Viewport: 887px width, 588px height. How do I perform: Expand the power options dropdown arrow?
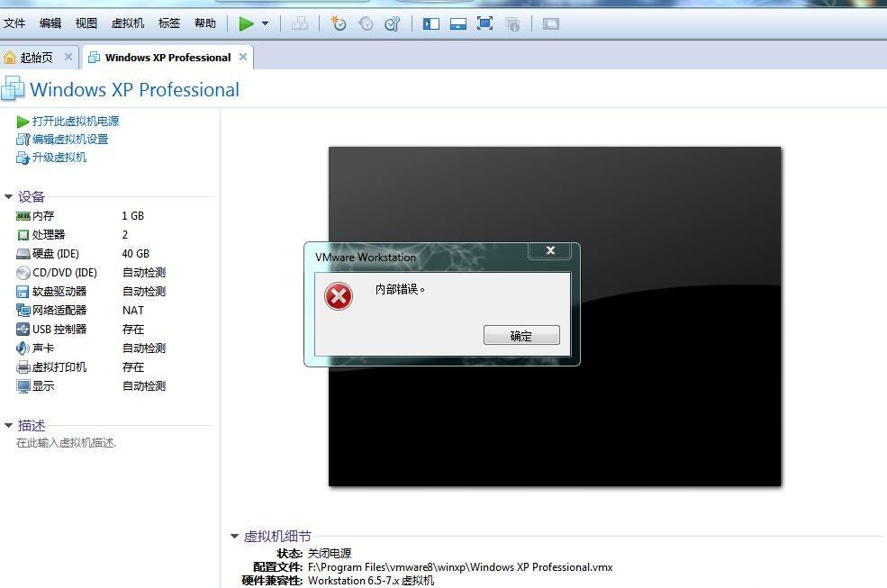tap(263, 24)
